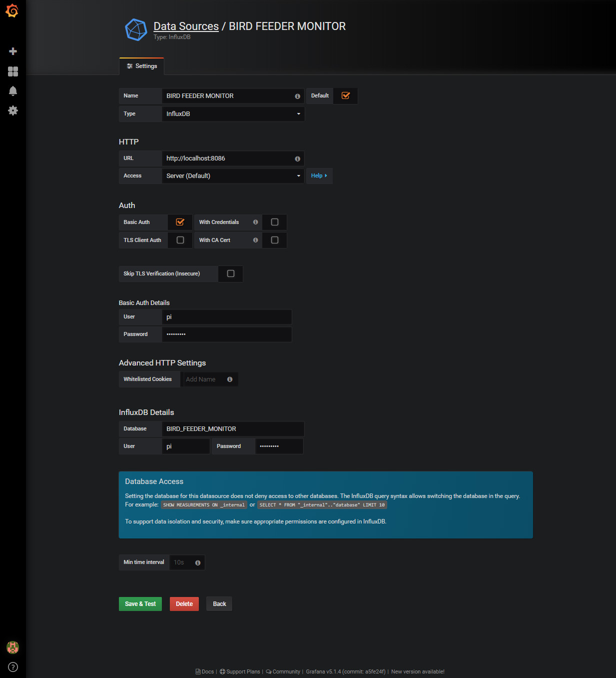Click the Create plus icon in sidebar

pyautogui.click(x=13, y=51)
